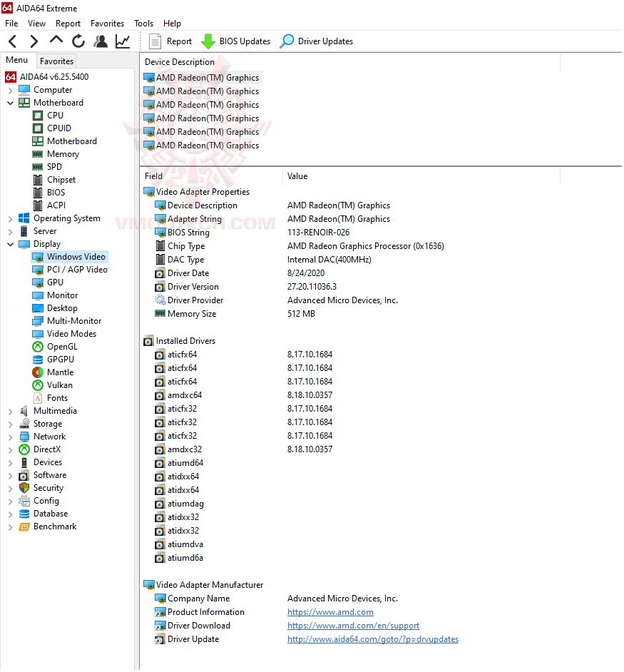Click the up-level arrow toolbar icon
The height and width of the screenshot is (672, 624).
[x=56, y=40]
